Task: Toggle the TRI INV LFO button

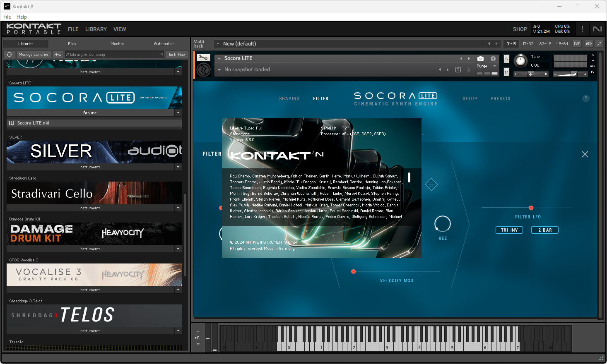Action: (x=509, y=230)
